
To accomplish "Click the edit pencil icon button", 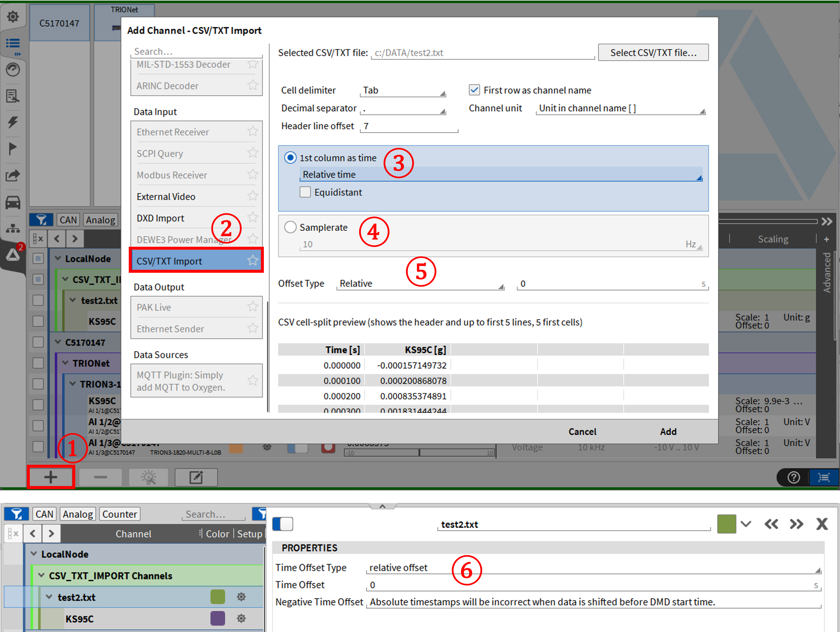I will click(196, 477).
